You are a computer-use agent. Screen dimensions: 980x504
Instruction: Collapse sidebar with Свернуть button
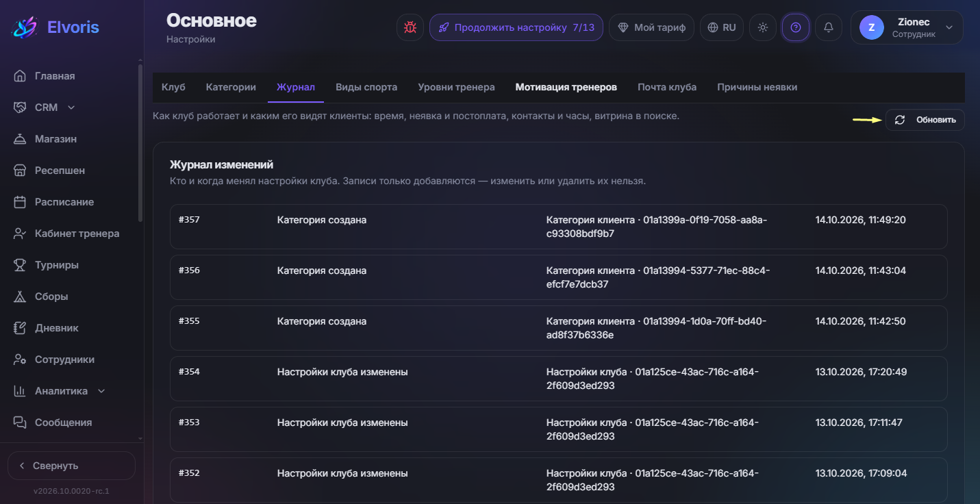[x=71, y=466]
